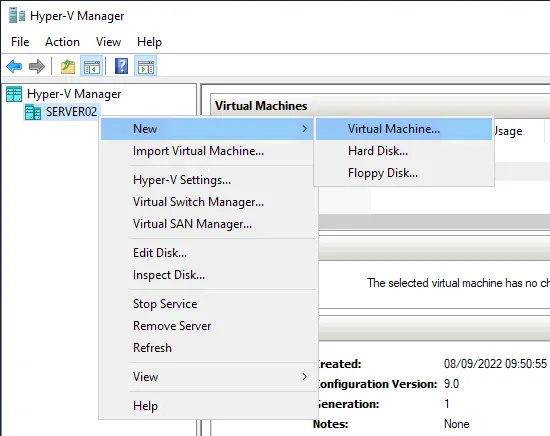550x436 pixels.
Task: Select Hyper-V Manager root node label
Action: (74, 94)
